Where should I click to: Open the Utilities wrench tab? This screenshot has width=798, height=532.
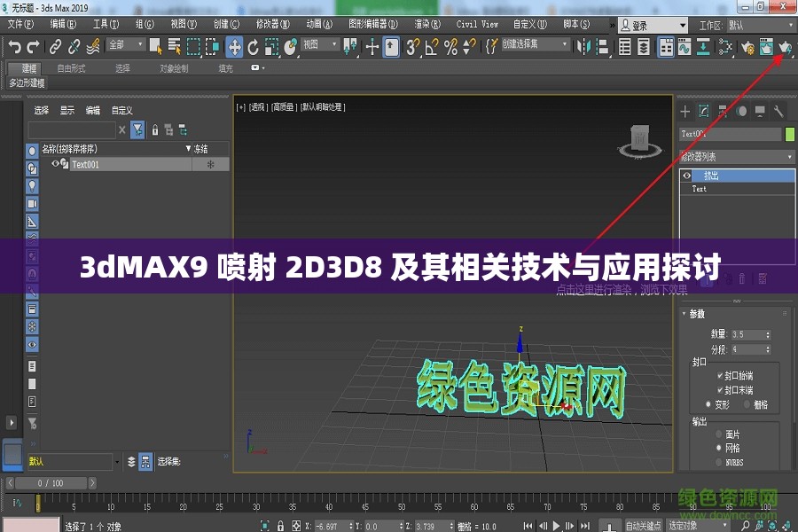click(x=778, y=111)
